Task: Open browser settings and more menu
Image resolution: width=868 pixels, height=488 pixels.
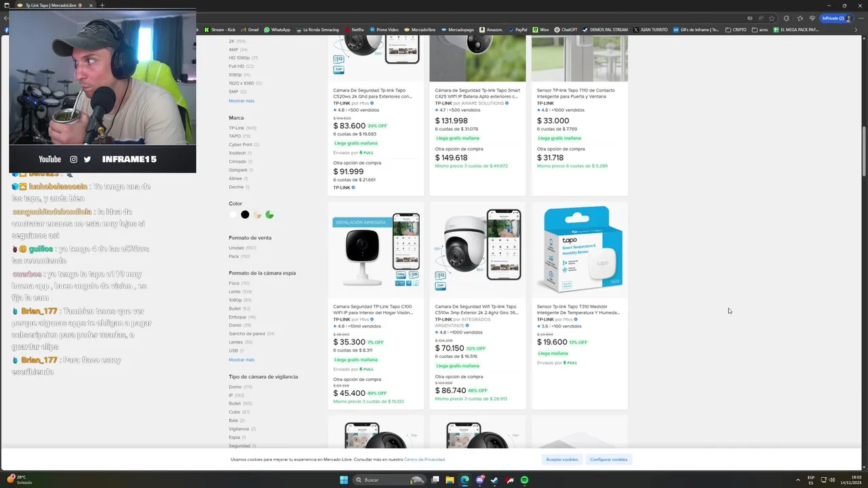Action: pyautogui.click(x=860, y=18)
